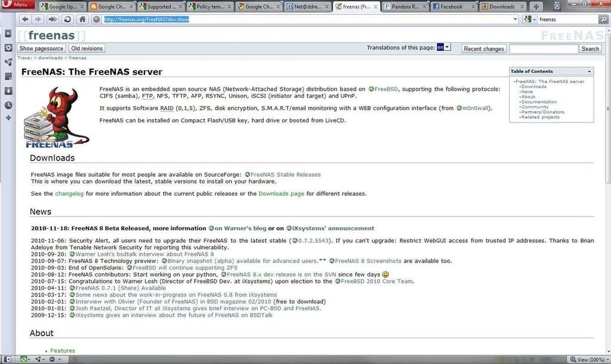The height and width of the screenshot is (364, 611).
Task: Click the Forward arrow button
Action: tap(38, 19)
